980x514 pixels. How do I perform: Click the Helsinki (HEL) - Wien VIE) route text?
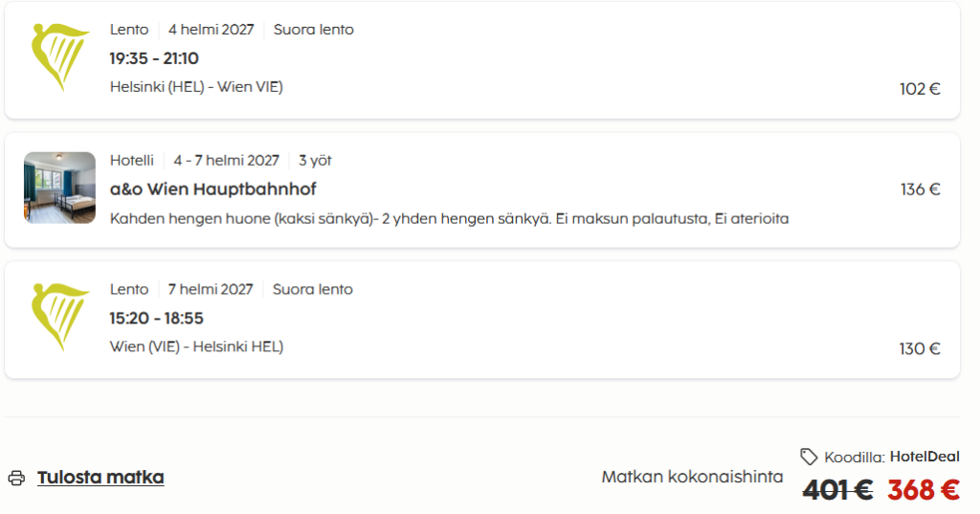tap(196, 87)
